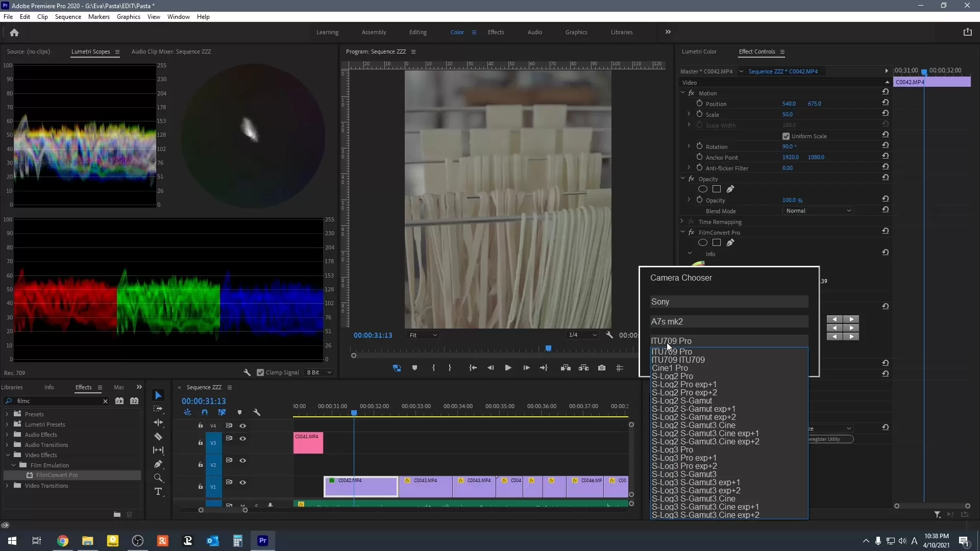Choose S-Log2 S-Gamut3.Cine from list

[x=693, y=425]
